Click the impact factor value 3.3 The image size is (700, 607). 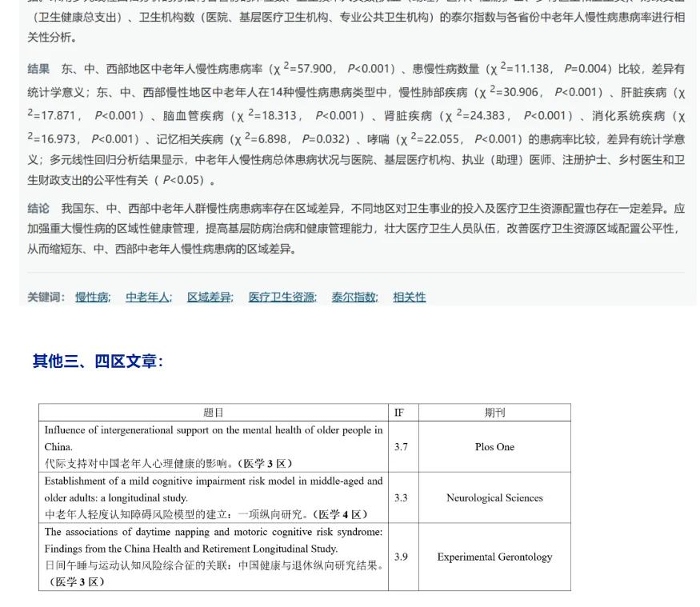(401, 497)
